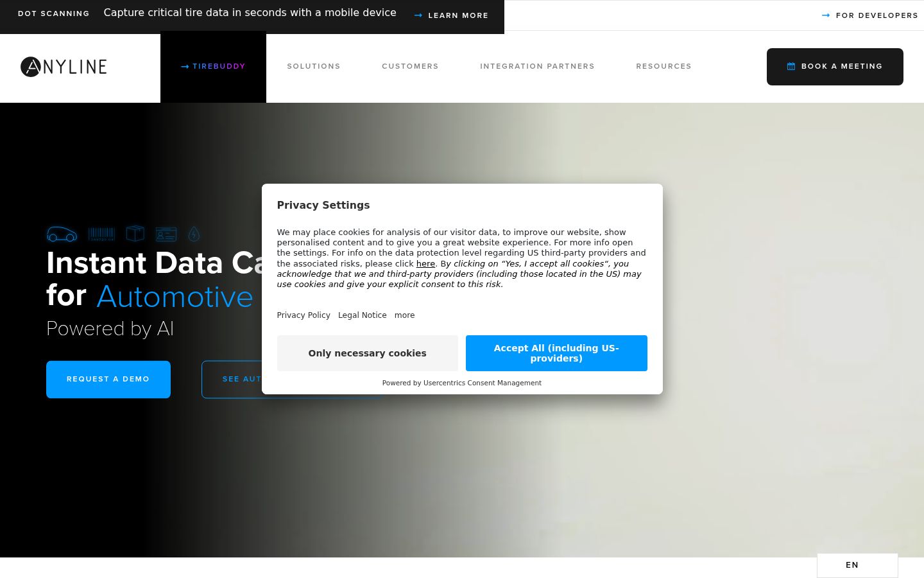The height and width of the screenshot is (578, 924).
Task: Click the 'Privacy Settings' dialog heading
Action: (x=323, y=206)
